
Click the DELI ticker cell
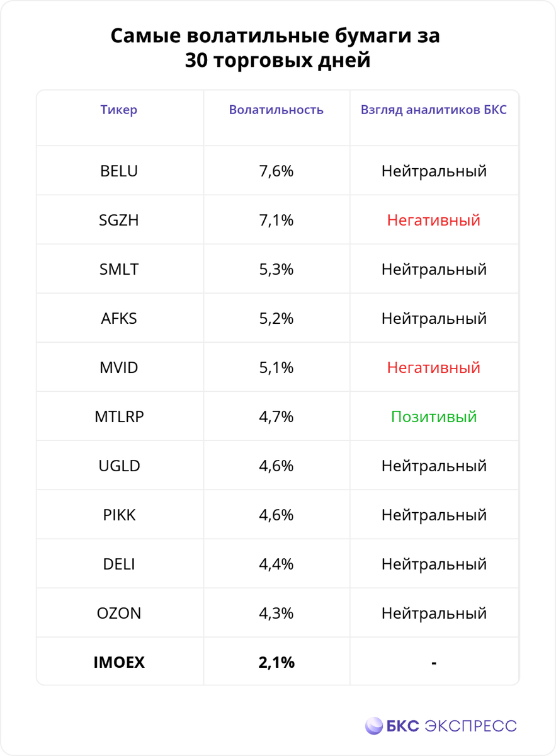pyautogui.click(x=119, y=564)
